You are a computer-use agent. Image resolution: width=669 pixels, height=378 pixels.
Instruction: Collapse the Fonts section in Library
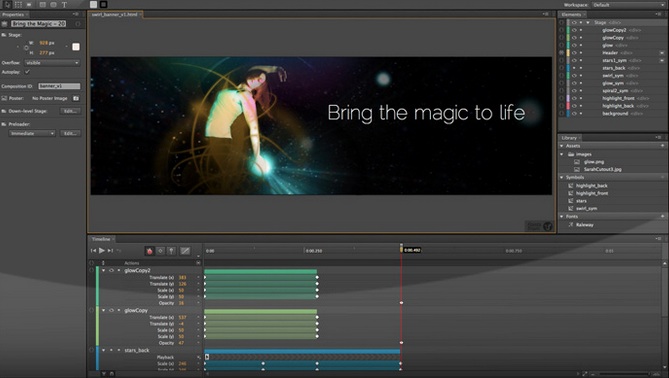(x=562, y=217)
